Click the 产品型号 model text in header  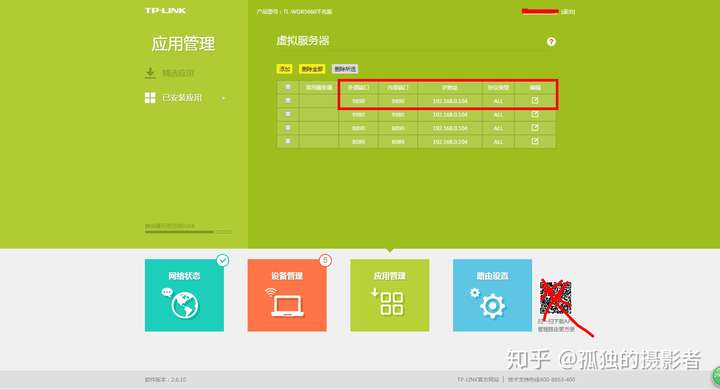coord(294,11)
